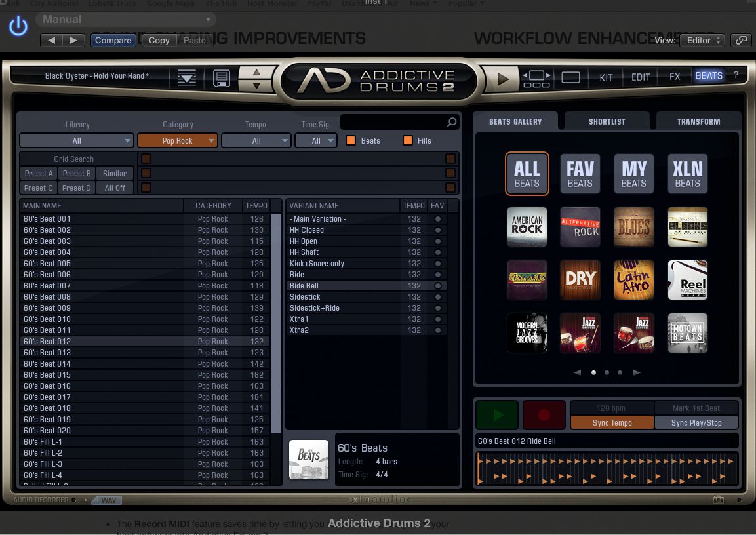Click the plugin power bypass icon
Screen dimensions: 756x535
point(18,26)
